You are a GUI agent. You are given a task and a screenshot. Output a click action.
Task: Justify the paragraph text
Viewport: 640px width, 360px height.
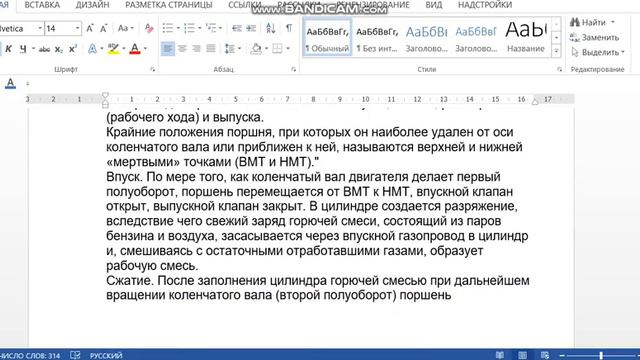211,49
